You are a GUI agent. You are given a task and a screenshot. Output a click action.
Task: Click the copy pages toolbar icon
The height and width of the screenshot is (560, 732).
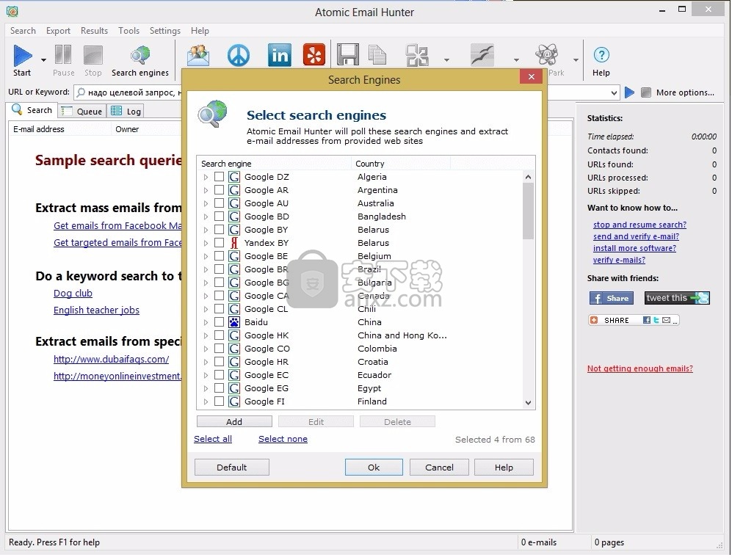(x=377, y=55)
